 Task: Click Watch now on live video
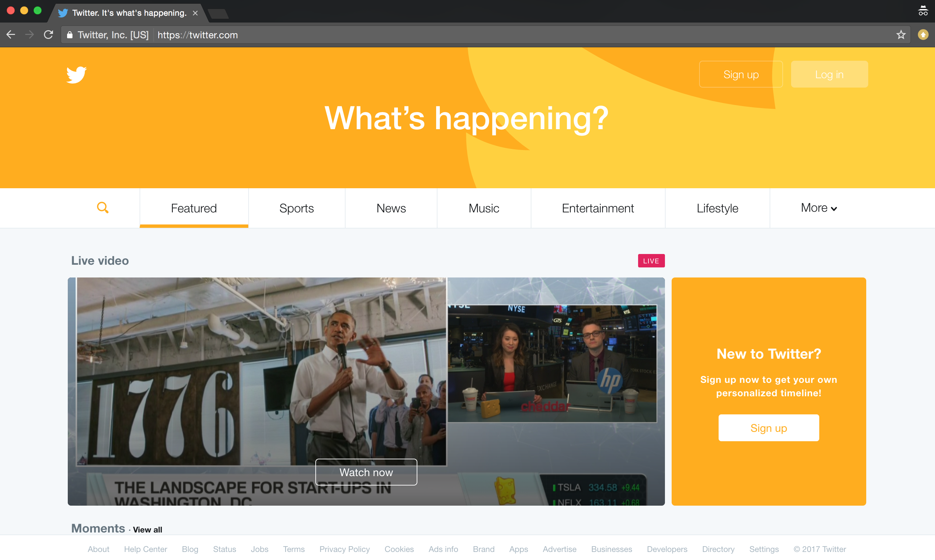pyautogui.click(x=366, y=472)
